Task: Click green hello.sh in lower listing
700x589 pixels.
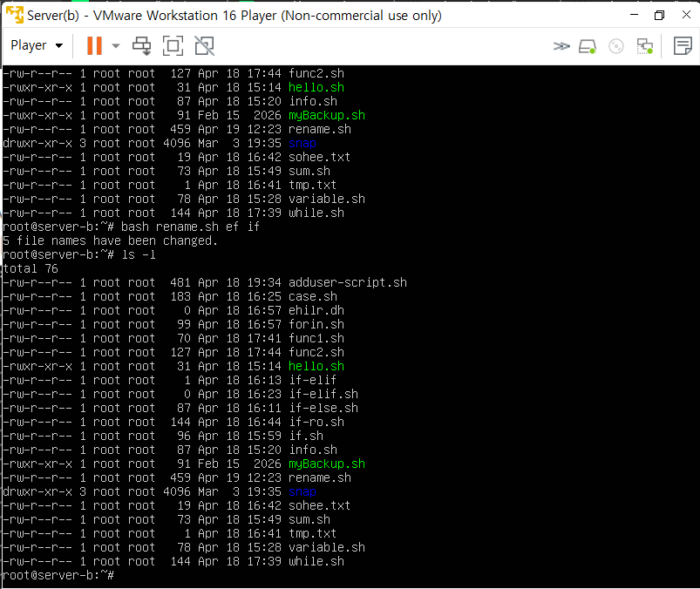Action: coord(316,366)
